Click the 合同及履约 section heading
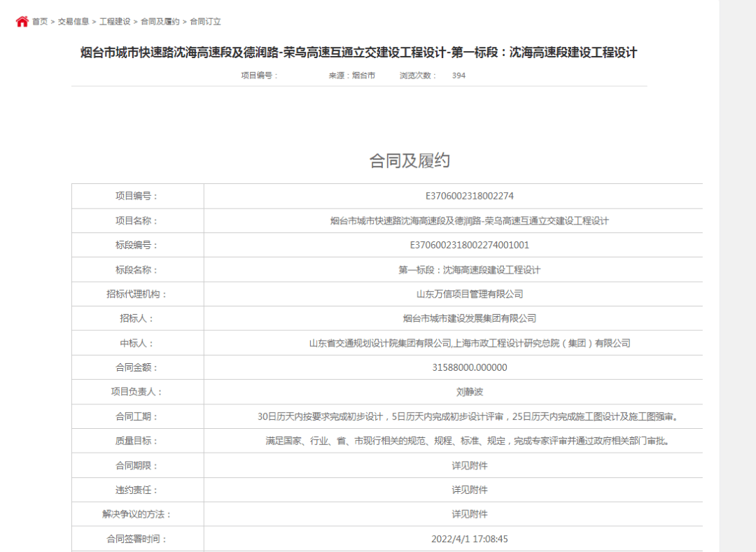The image size is (756, 552). (409, 161)
